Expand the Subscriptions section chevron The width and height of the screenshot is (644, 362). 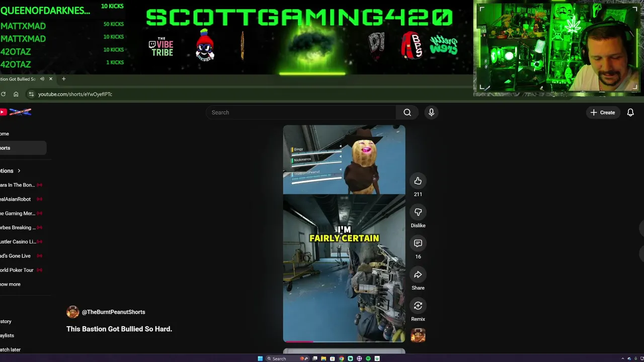pyautogui.click(x=19, y=171)
